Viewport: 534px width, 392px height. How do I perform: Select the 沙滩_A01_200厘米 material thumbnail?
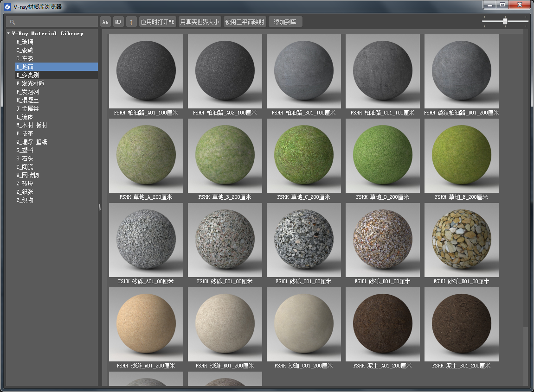146,324
